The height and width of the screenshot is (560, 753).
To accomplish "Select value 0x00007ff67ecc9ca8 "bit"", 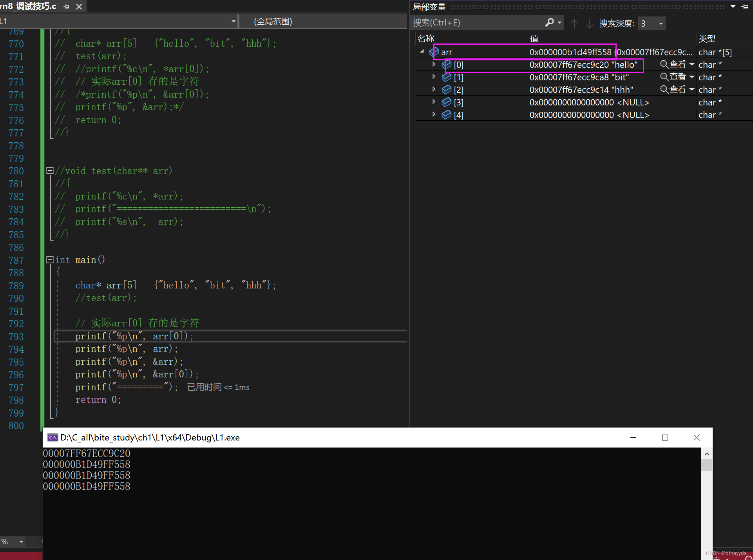I will pos(579,77).
